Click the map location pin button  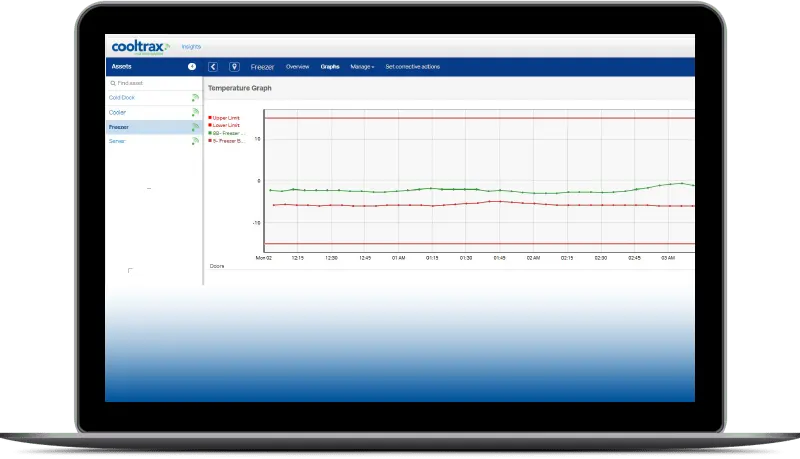pyautogui.click(x=234, y=67)
